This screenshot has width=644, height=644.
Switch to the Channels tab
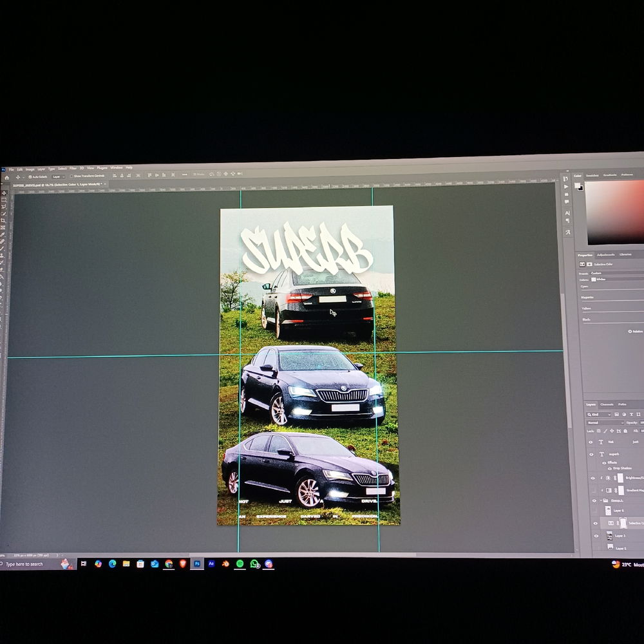tap(607, 404)
